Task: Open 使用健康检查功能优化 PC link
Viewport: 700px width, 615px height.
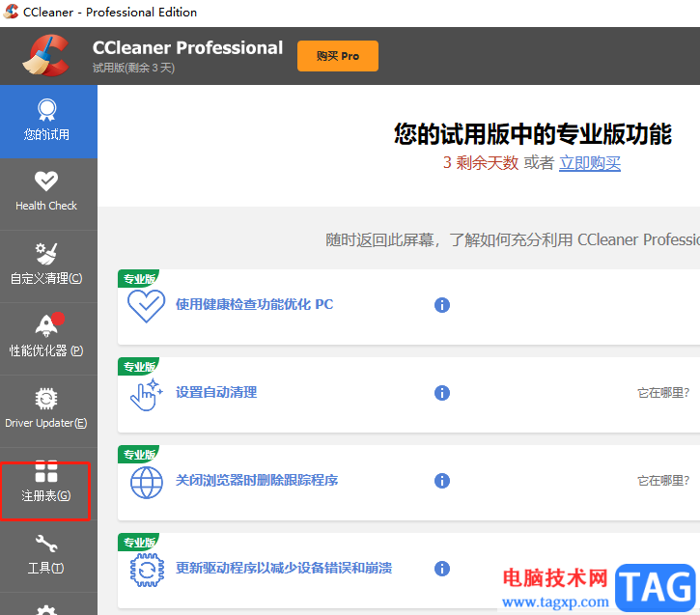Action: (x=255, y=304)
